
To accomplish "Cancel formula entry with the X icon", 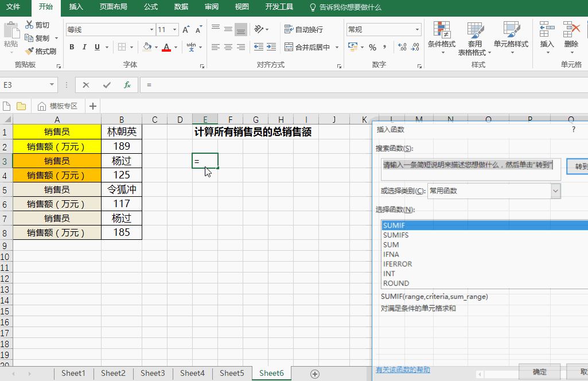I will tap(86, 85).
